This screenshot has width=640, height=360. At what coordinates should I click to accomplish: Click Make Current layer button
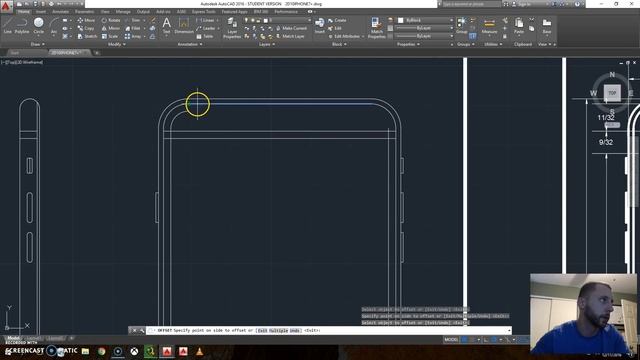point(291,28)
